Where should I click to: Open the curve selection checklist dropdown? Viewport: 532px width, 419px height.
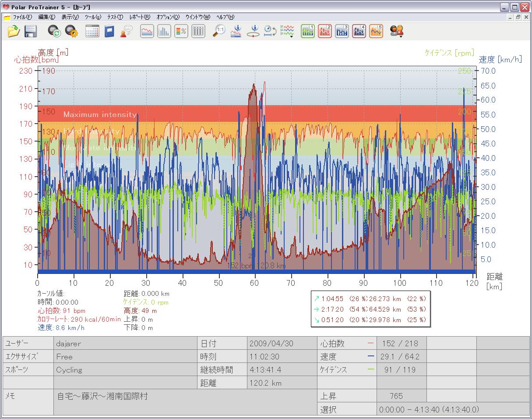[287, 31]
